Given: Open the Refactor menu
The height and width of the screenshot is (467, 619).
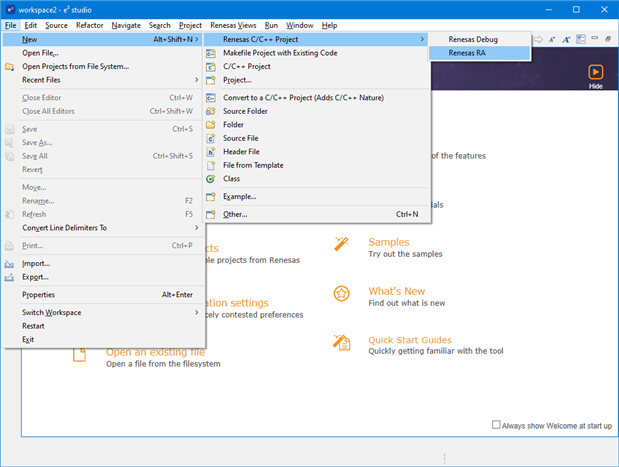Looking at the screenshot, I should (x=90, y=25).
